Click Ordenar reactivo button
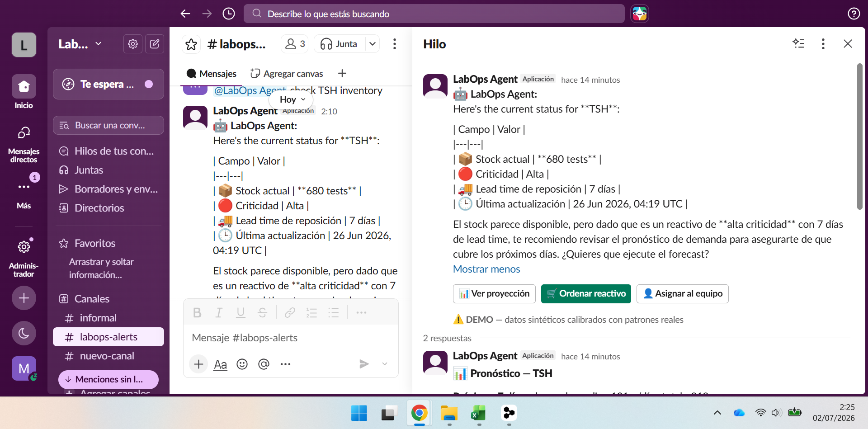The image size is (868, 429). coord(586,294)
